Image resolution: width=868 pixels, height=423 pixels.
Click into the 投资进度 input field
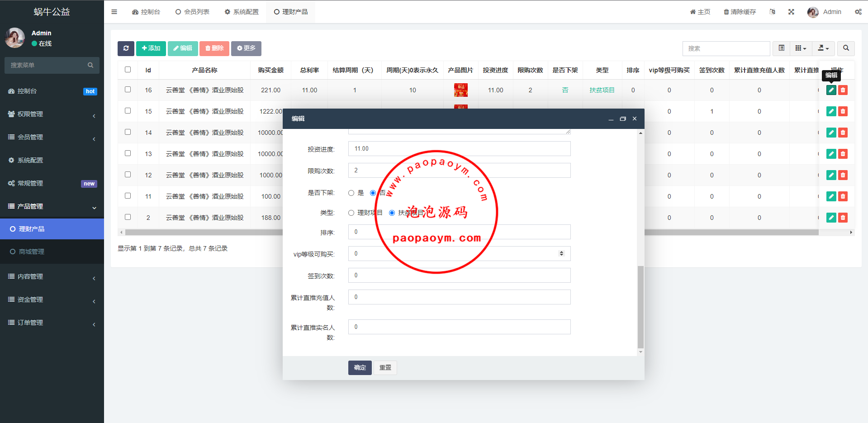pos(459,149)
